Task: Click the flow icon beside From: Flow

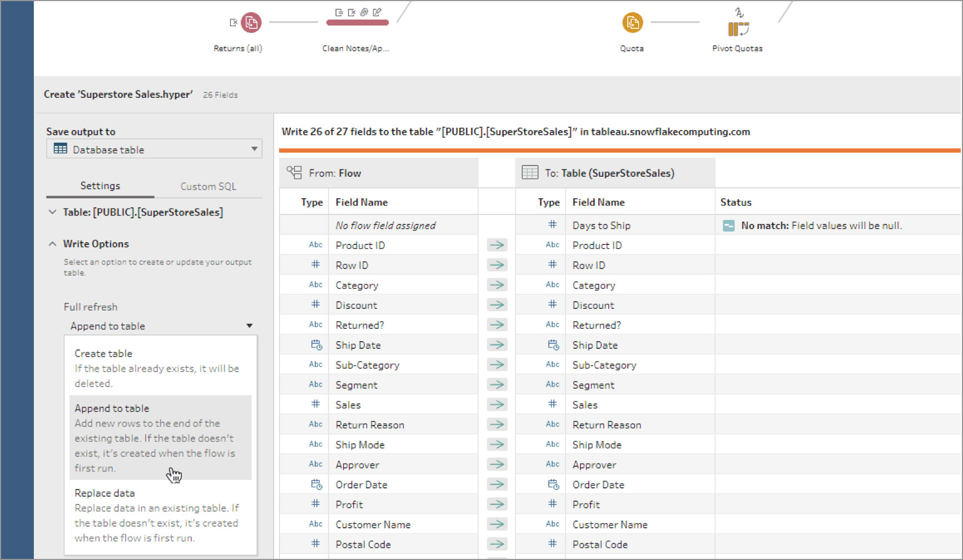Action: pyautogui.click(x=294, y=173)
